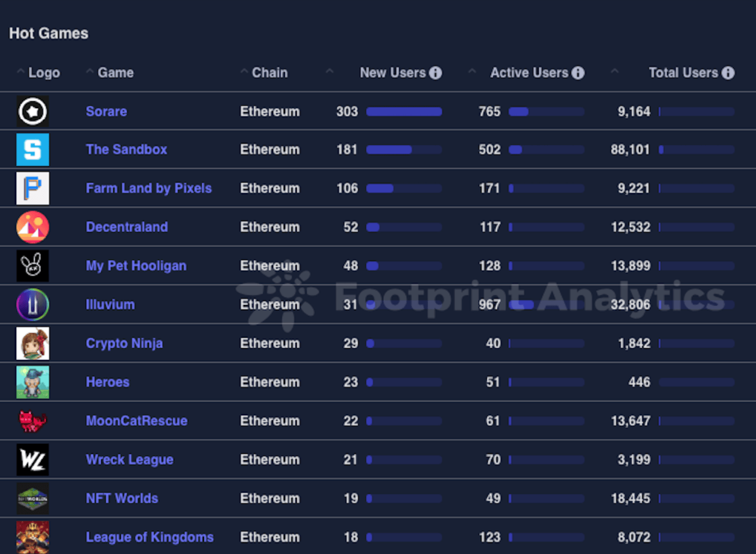
Task: Click the My Pet Hooligan bunny logo
Action: [x=33, y=266]
